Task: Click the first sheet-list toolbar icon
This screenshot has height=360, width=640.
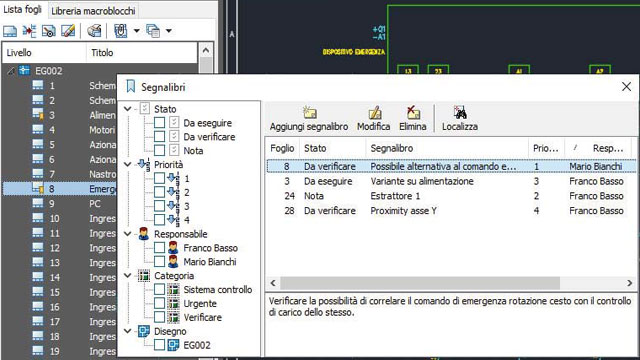Action: tap(10, 31)
